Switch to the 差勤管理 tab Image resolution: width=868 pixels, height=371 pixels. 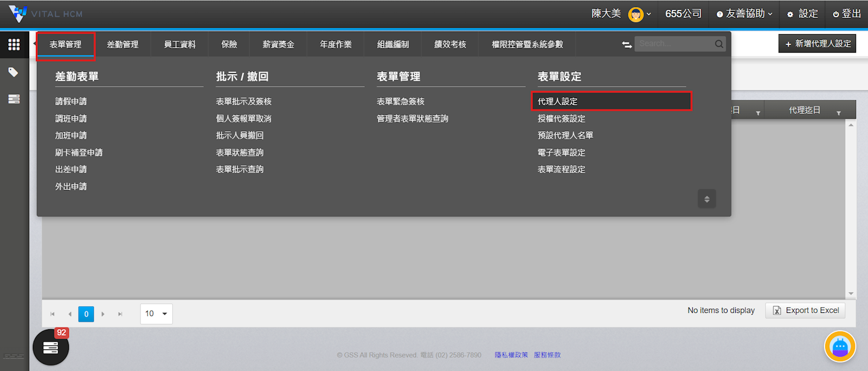pos(123,44)
